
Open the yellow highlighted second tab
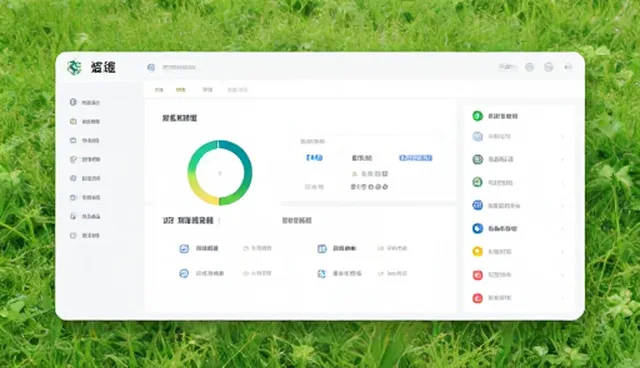tap(180, 90)
